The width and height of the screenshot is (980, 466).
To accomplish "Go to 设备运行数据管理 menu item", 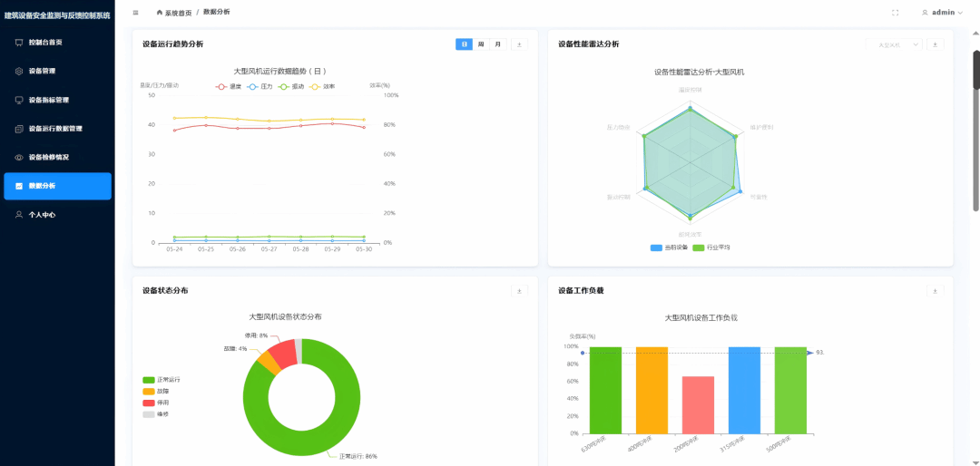I will point(55,129).
